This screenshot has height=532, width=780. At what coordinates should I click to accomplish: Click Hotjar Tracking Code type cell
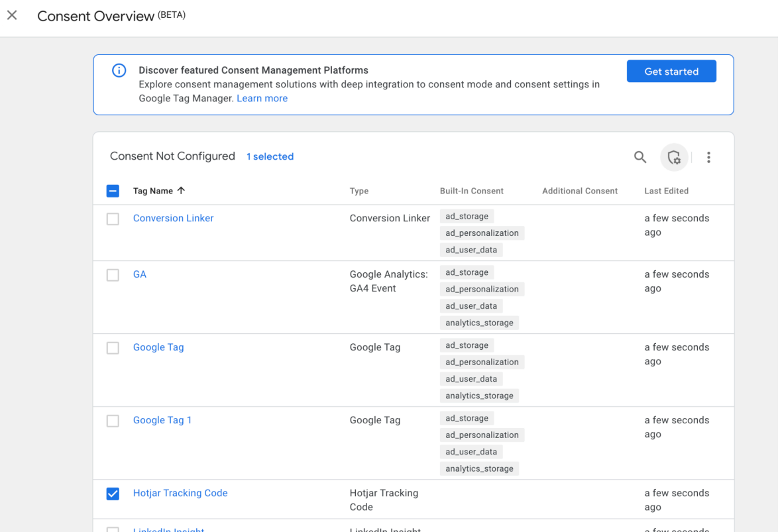(384, 500)
